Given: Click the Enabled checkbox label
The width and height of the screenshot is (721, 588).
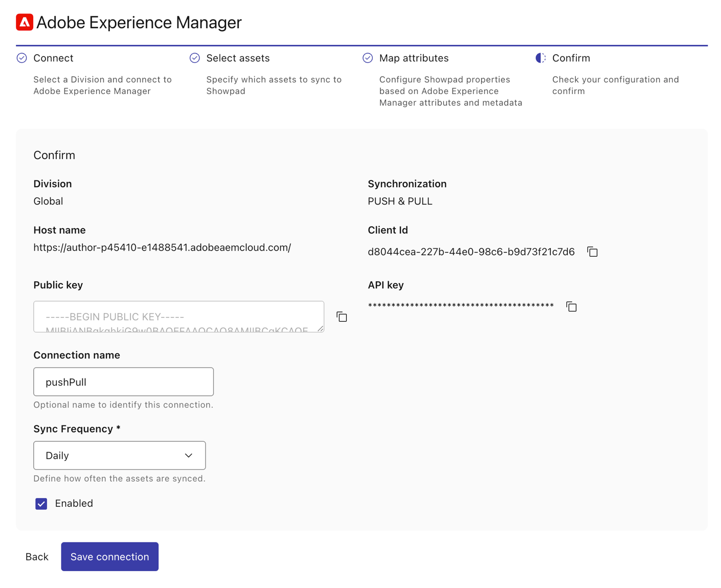Looking at the screenshot, I should 74,504.
